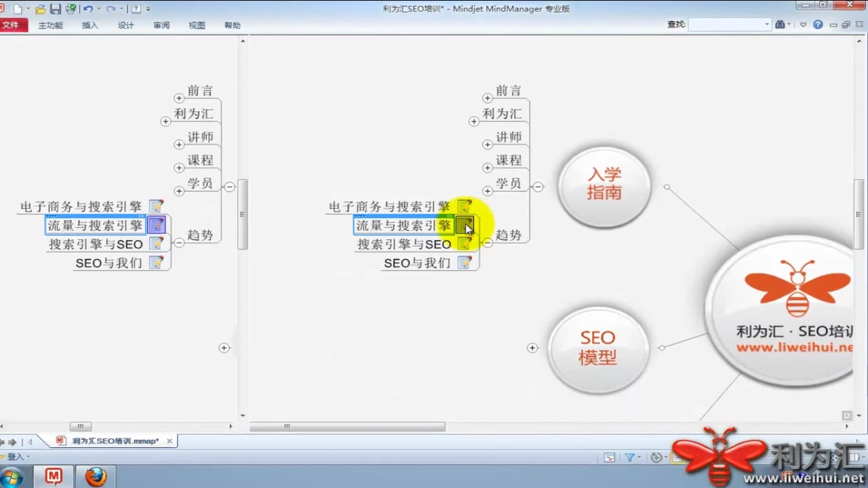Expand the 课程 topic in the right pane
The width and height of the screenshot is (868, 488).
[487, 167]
